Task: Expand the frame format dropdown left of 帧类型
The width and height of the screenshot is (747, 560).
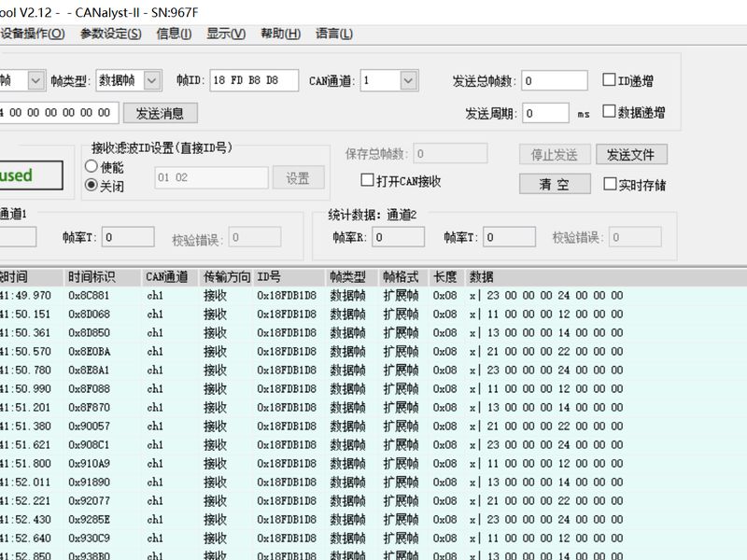Action: click(36, 80)
